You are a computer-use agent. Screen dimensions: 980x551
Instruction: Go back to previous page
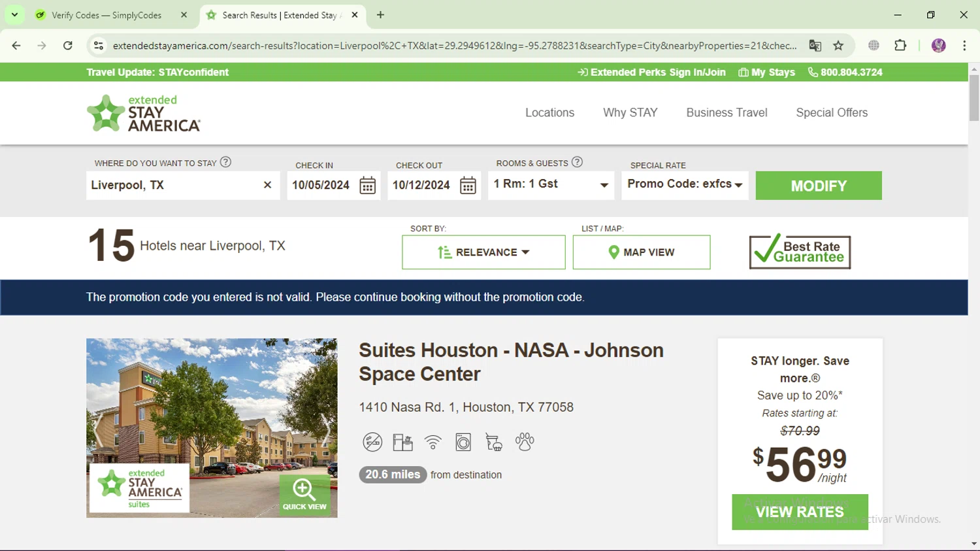(16, 45)
